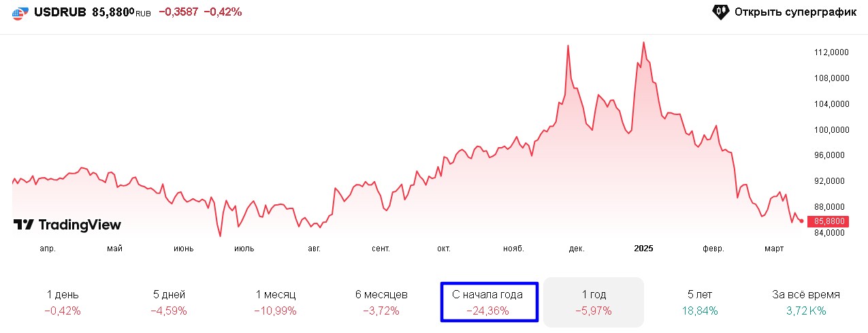The height and width of the screenshot is (333, 868).
Task: Switch to the 5 дней range
Action: click(169, 302)
